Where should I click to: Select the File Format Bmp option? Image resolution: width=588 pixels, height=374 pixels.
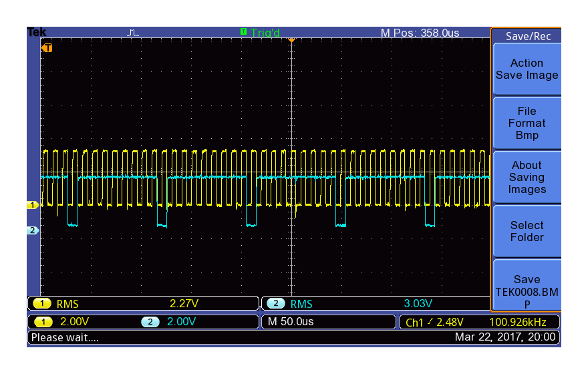tap(527, 124)
